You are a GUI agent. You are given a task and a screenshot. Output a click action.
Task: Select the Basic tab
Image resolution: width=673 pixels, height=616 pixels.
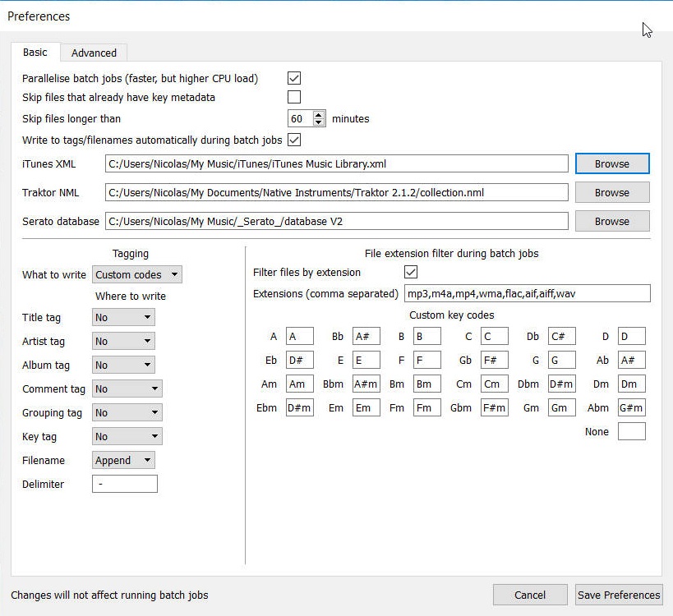[x=35, y=52]
